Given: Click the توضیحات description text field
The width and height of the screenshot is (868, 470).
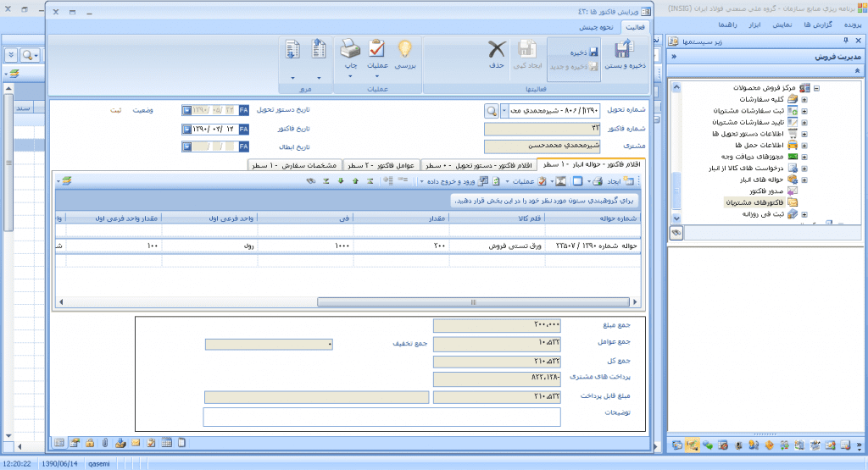Looking at the screenshot, I should [x=381, y=417].
